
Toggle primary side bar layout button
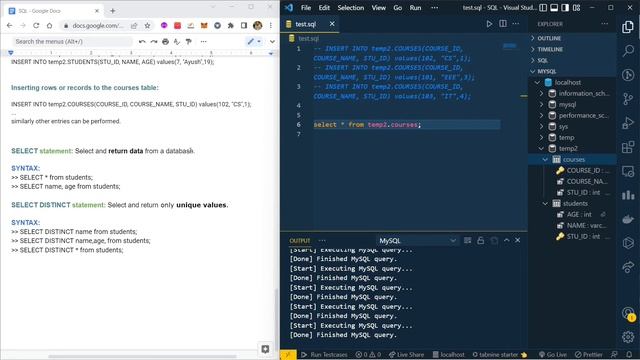(x=543, y=8)
